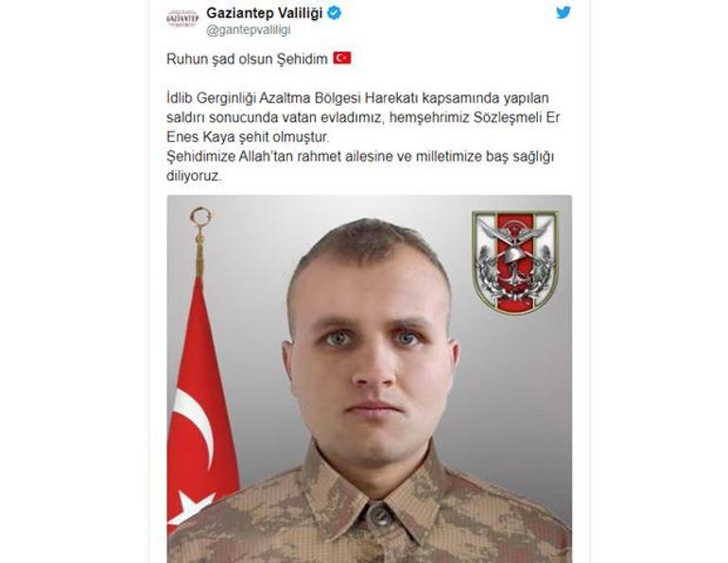Viewport: 728px width, 563px height.
Task: Open the Gaziantep Valiliği account name
Action: point(264,13)
